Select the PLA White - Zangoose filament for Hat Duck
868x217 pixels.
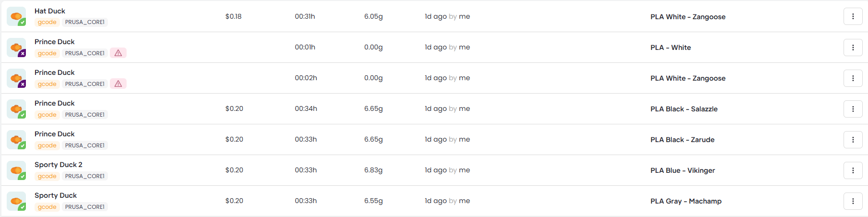point(688,17)
